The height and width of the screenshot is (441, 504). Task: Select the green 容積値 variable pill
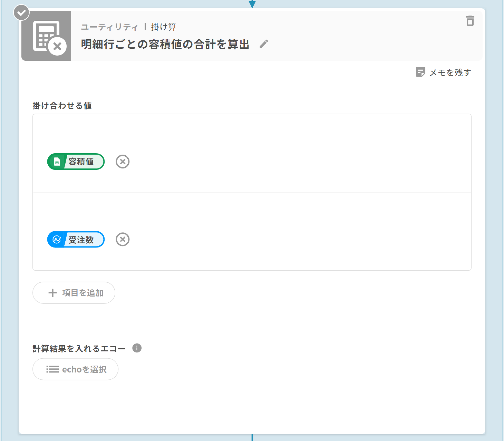coord(81,162)
